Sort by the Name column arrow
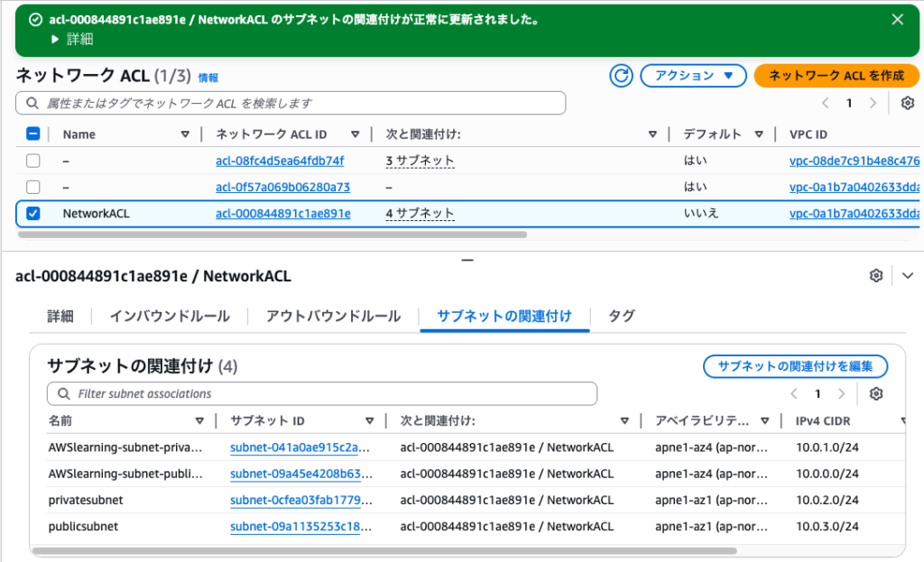The height and width of the screenshot is (562, 924). click(x=185, y=134)
